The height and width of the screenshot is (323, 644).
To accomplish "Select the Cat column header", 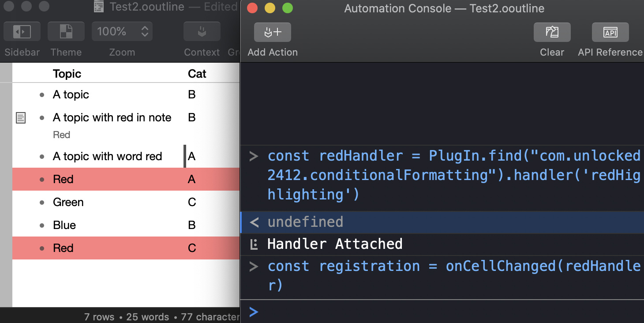I will tap(197, 74).
